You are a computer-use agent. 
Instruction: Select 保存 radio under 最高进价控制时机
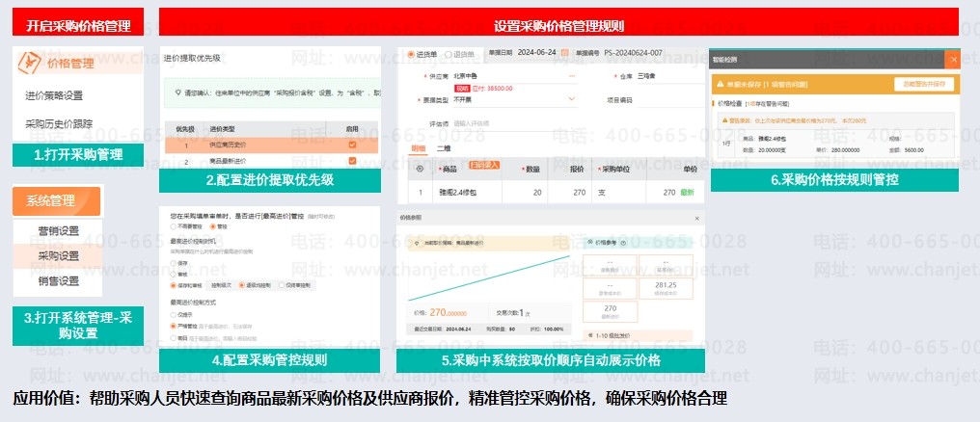(x=173, y=263)
